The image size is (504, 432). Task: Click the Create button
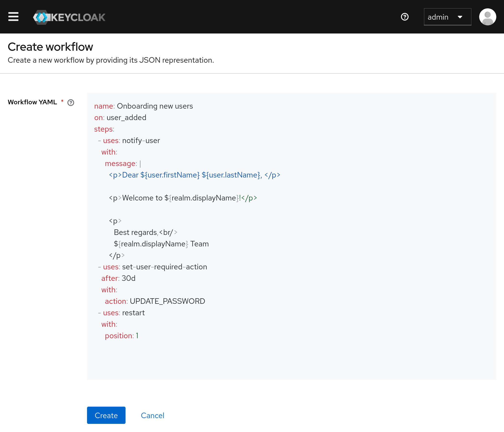tap(106, 415)
